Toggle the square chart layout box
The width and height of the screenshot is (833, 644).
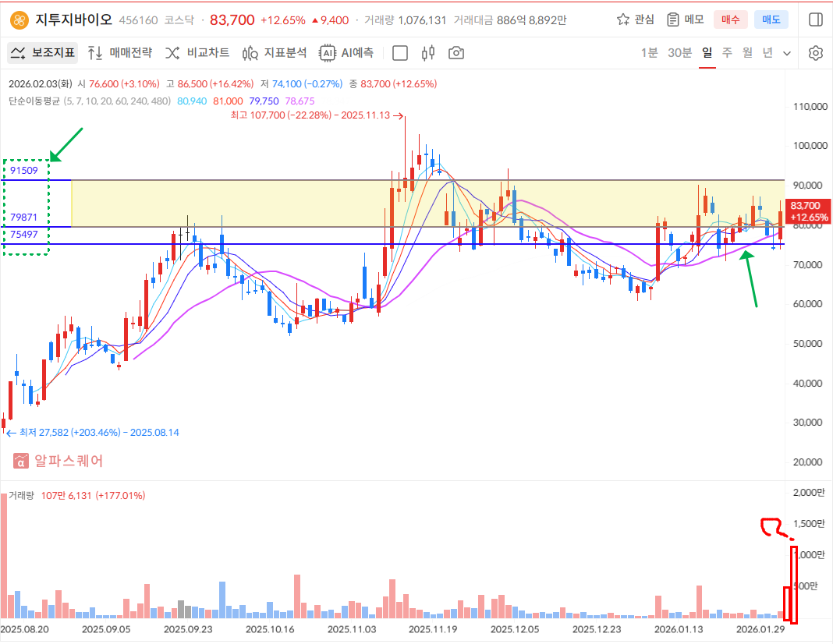pyautogui.click(x=400, y=53)
